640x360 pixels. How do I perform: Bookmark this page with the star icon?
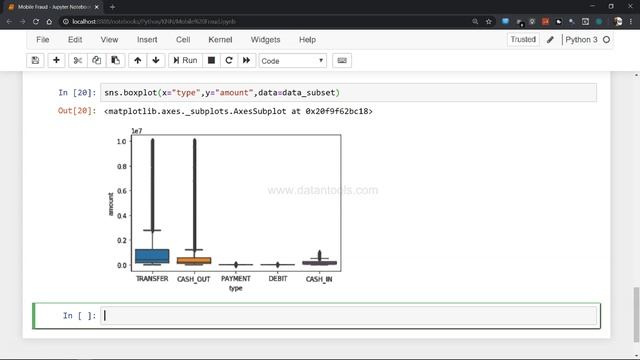pyautogui.click(x=489, y=22)
